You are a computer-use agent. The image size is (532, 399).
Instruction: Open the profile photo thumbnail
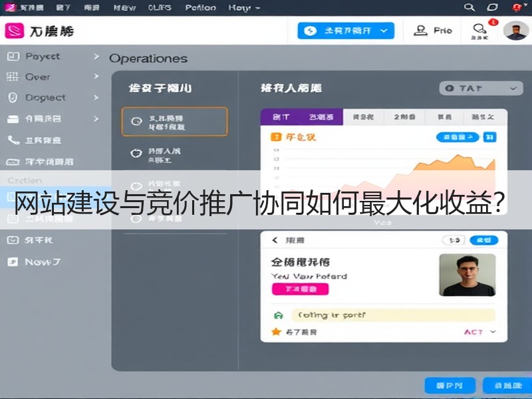pyautogui.click(x=467, y=275)
